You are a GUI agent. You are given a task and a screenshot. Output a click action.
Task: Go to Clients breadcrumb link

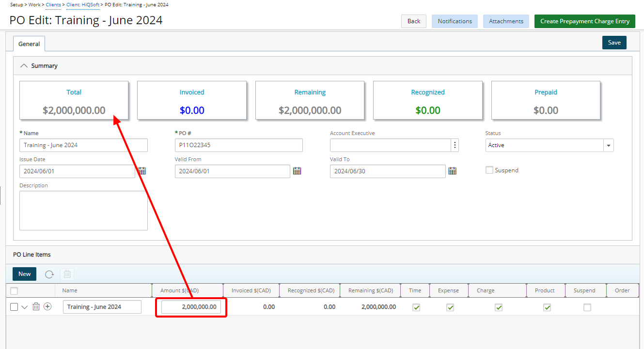tap(53, 4)
